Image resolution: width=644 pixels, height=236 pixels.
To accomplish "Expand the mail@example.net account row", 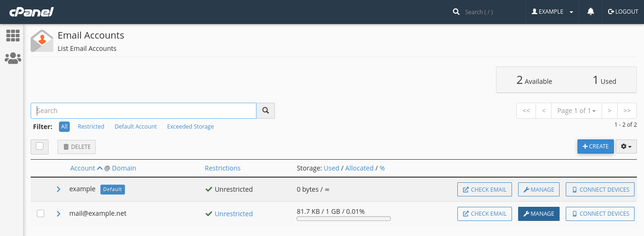I will (58, 213).
